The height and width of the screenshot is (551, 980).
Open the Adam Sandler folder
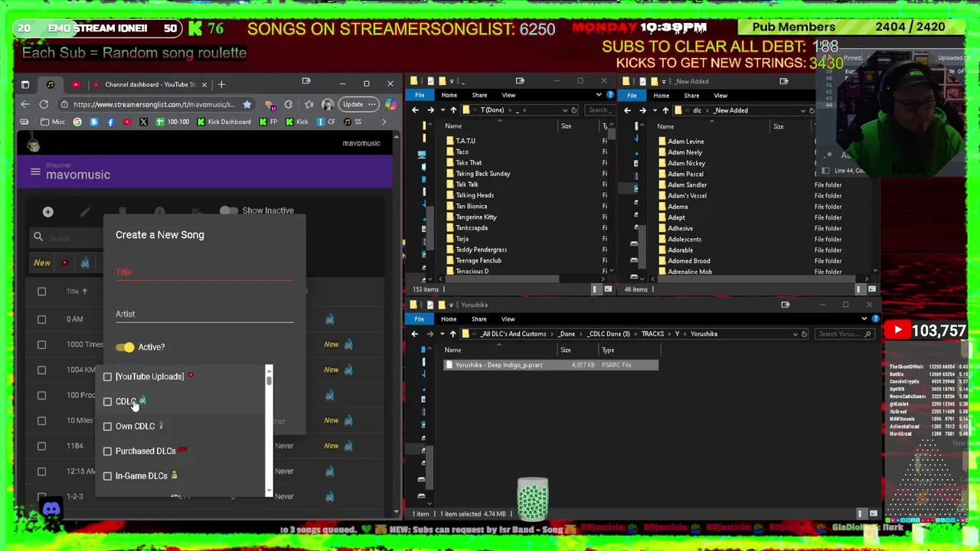point(687,184)
